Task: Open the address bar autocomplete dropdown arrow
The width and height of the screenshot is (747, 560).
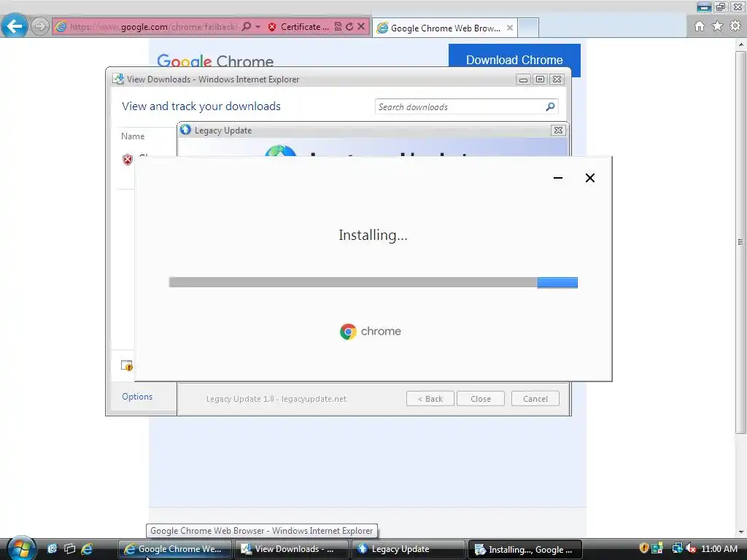Action: [258, 27]
